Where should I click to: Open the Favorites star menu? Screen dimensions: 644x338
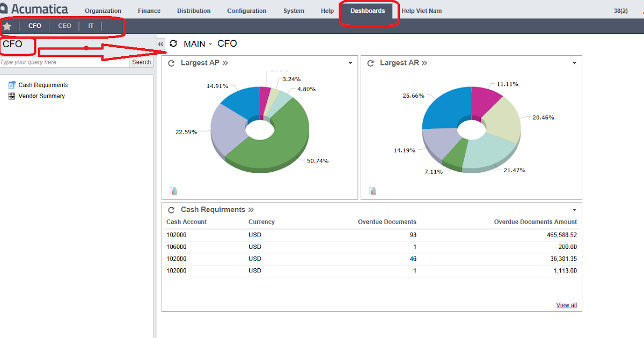point(7,25)
